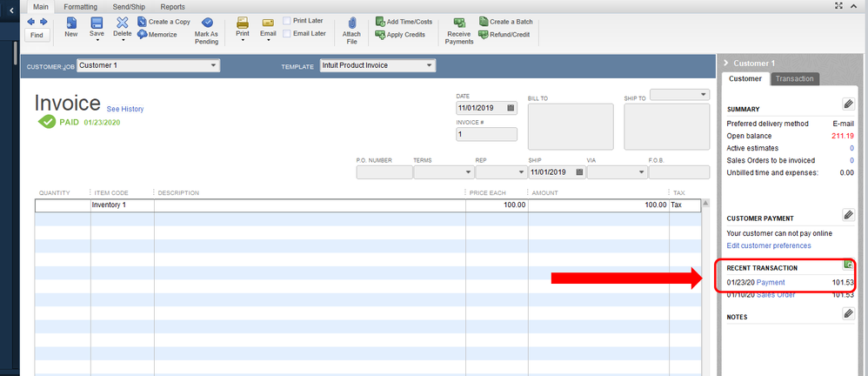Open the Save dropdown arrow
Screen dimensions: 868x376
[97, 40]
